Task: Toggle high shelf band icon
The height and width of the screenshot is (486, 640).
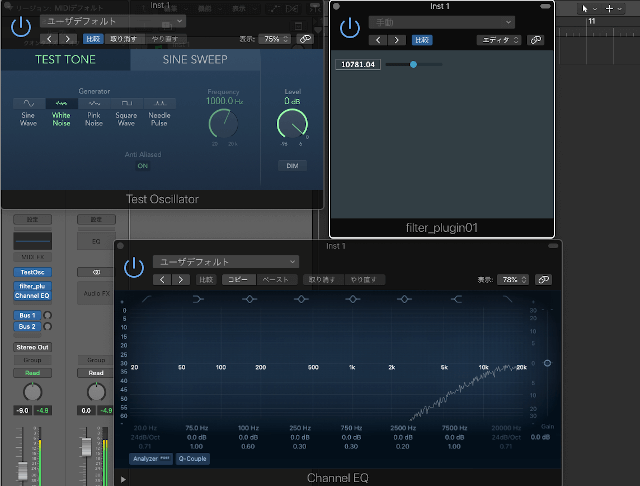Action: click(x=456, y=300)
